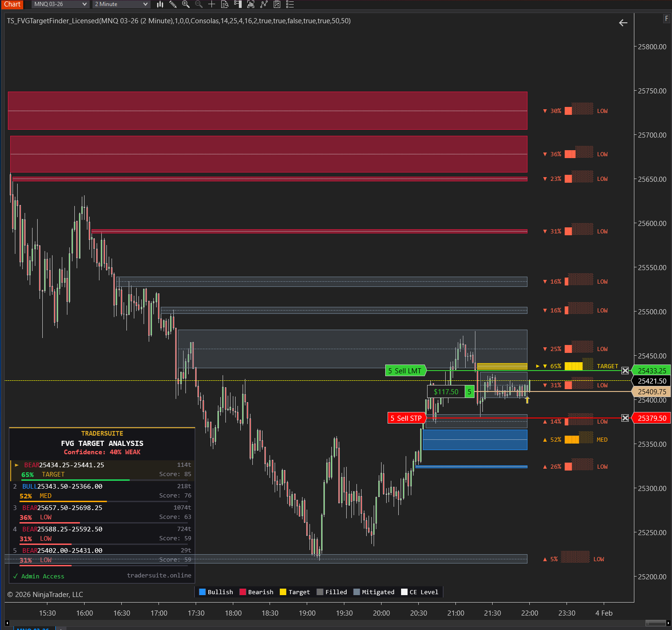Click the 5 Sell LMT order flag
The width and height of the screenshot is (672, 630).
406,371
